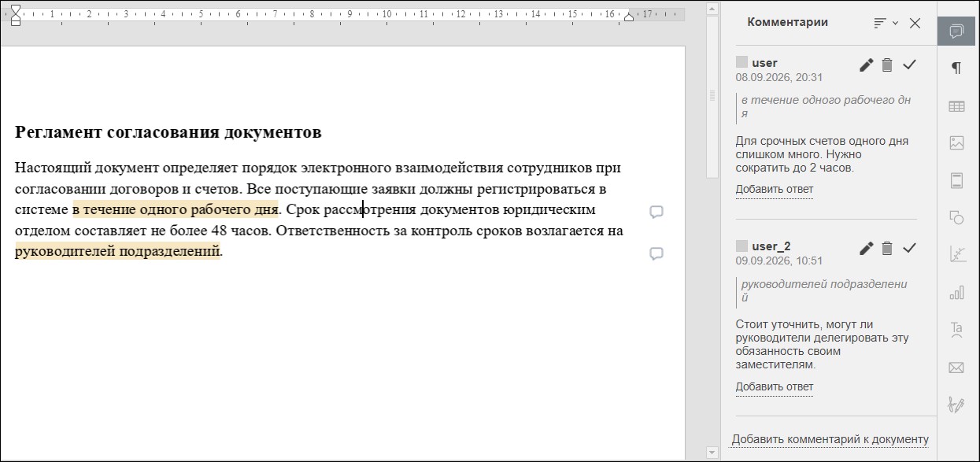
Task: Open chart settings icon in right sidebar
Action: [956, 293]
